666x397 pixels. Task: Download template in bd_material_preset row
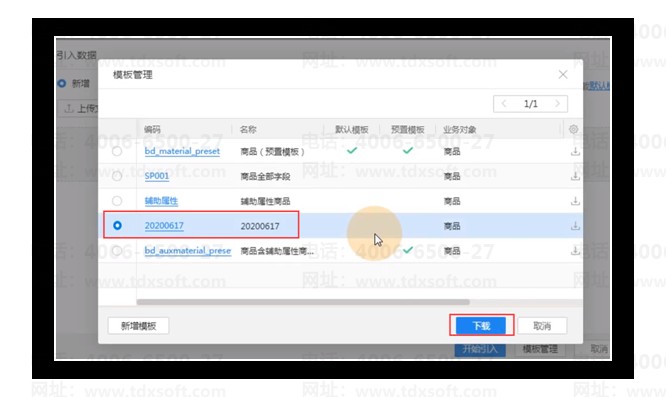(x=575, y=151)
